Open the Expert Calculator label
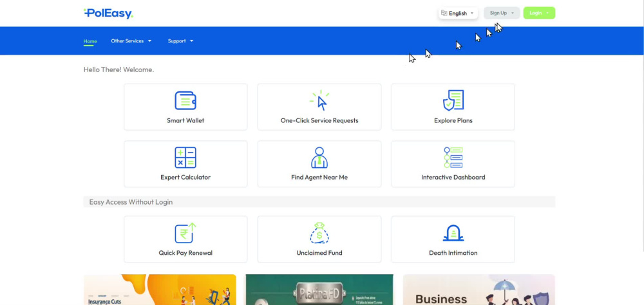 185,178
